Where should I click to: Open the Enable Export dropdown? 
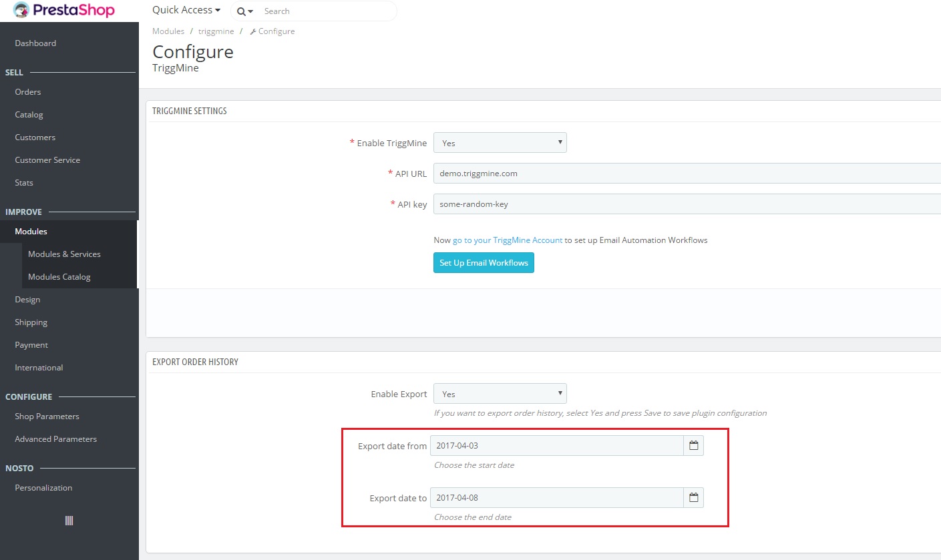tap(500, 394)
